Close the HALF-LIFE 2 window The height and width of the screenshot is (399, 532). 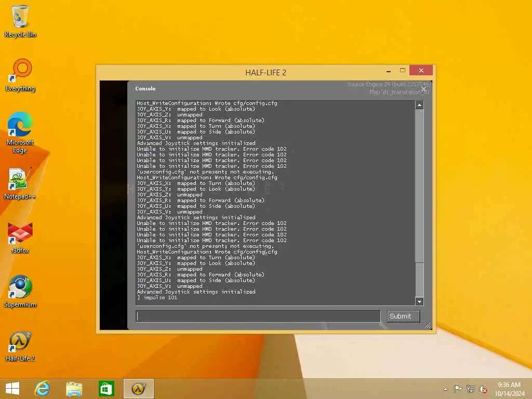(x=421, y=70)
